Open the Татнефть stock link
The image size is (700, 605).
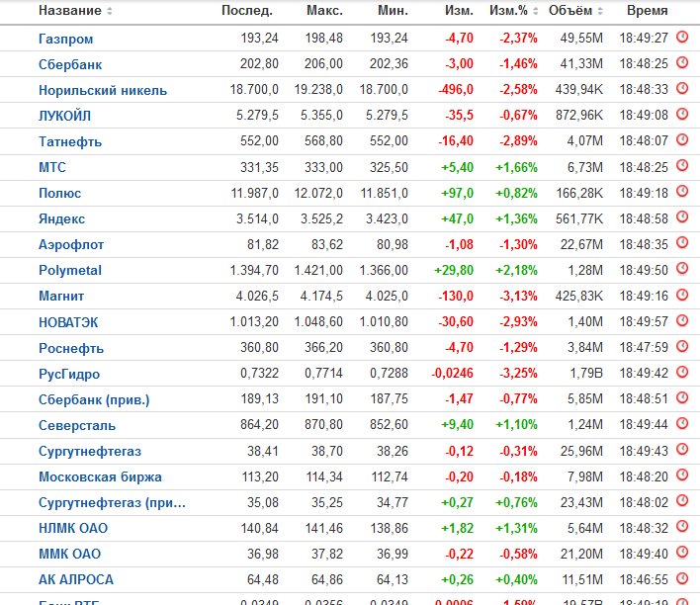(x=70, y=142)
